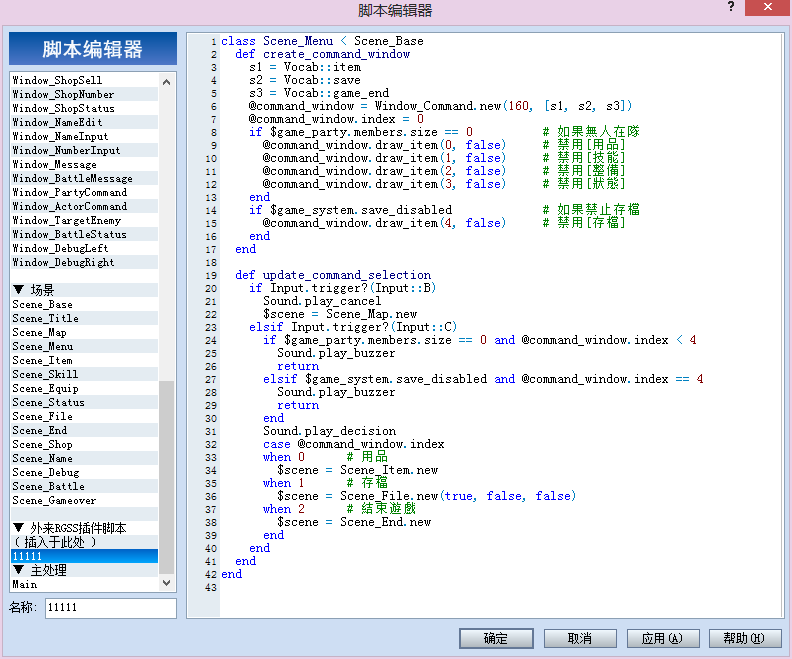Click the script list scrollbar thumb

point(166,477)
